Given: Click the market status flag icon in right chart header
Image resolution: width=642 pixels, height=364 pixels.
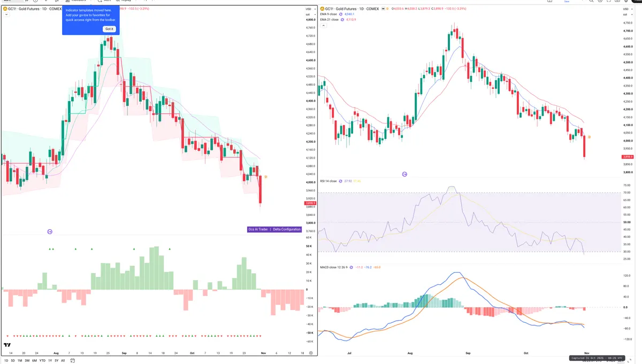Looking at the screenshot, I should tap(383, 9).
